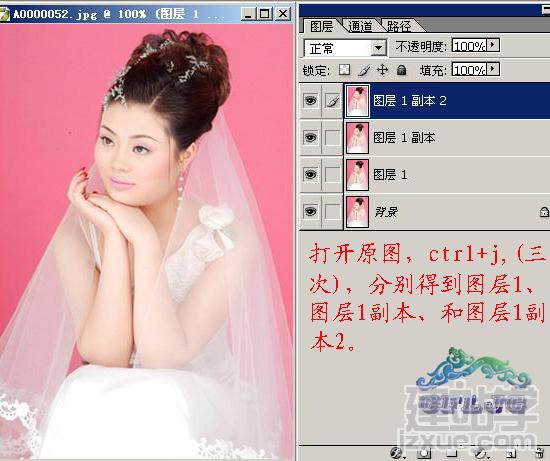Image resolution: width=550 pixels, height=461 pixels.
Task: Toggle visibility of the 图层 1 layer
Action: point(310,174)
